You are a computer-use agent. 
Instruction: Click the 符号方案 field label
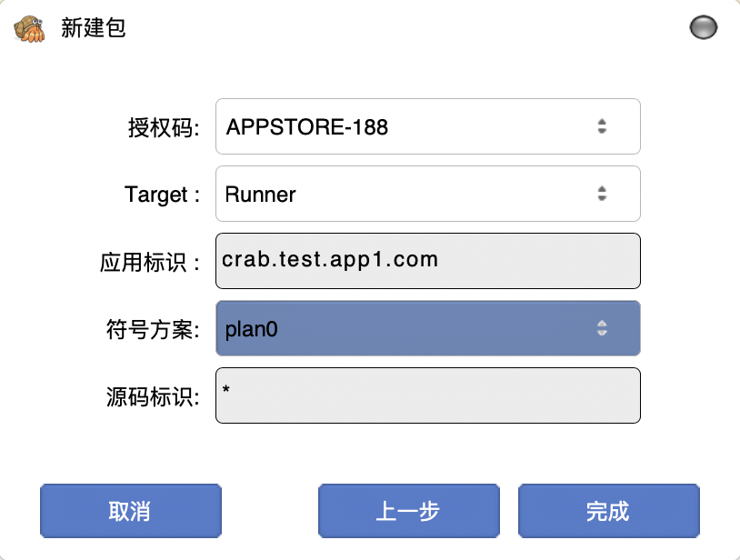tap(149, 330)
